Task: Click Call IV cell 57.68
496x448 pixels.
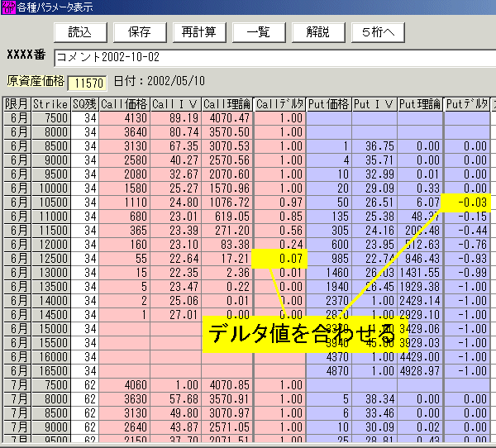Action: click(175, 399)
